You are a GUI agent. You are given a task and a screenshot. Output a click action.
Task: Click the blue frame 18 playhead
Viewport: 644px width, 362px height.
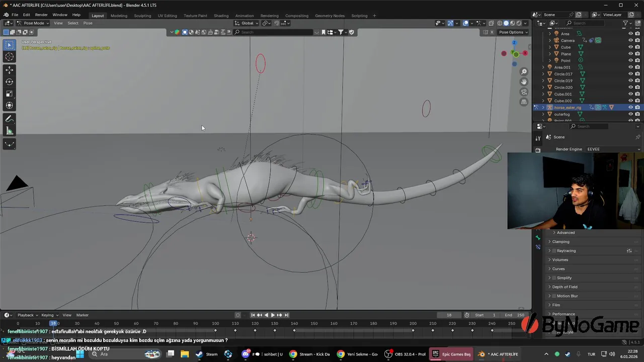[x=53, y=323]
